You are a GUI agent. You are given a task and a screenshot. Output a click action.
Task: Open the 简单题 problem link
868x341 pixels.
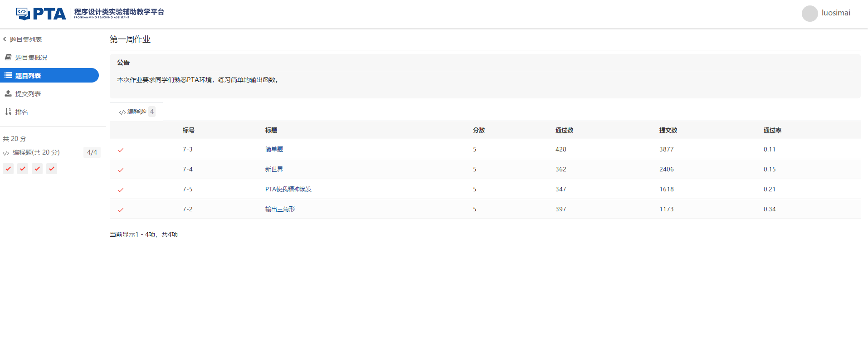[x=274, y=149]
